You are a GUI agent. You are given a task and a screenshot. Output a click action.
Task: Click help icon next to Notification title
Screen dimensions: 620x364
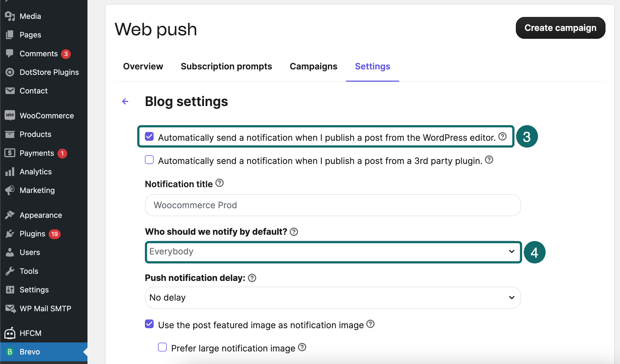tap(220, 183)
